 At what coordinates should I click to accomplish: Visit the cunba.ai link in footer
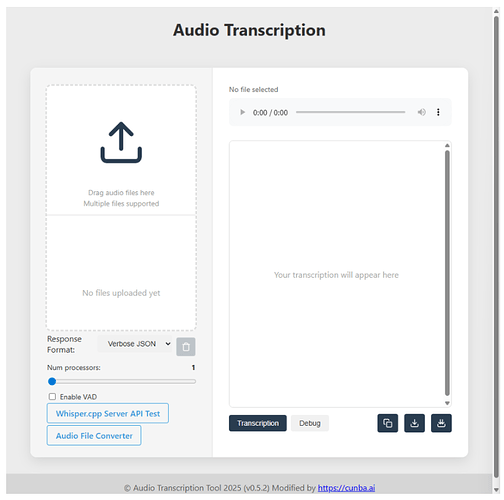click(x=346, y=488)
